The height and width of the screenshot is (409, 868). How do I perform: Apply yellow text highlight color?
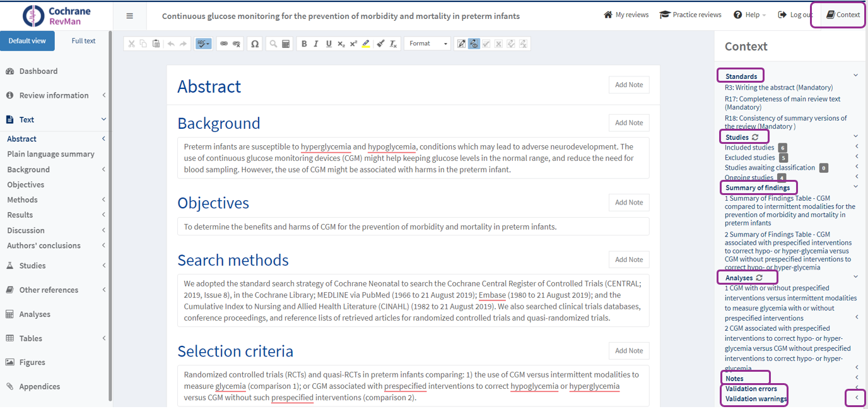(x=366, y=44)
